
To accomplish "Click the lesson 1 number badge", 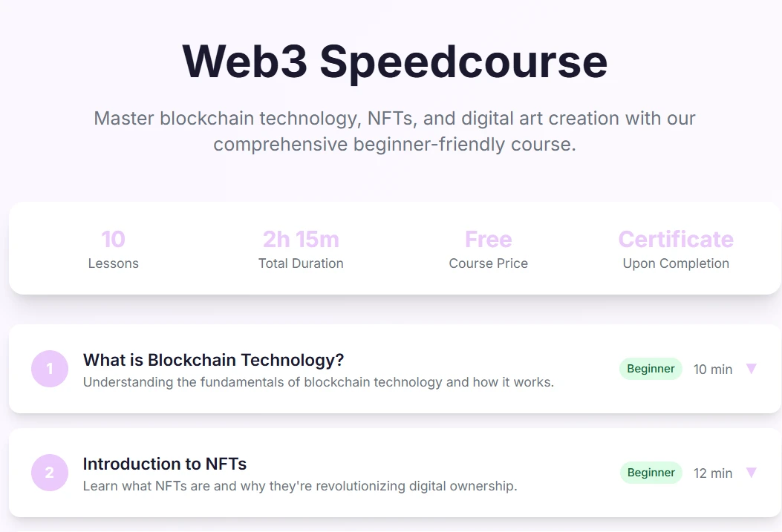I will pyautogui.click(x=50, y=369).
